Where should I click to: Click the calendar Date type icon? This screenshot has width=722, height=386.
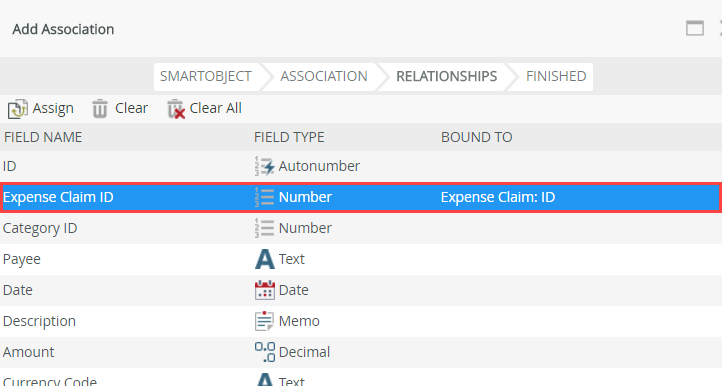[264, 290]
